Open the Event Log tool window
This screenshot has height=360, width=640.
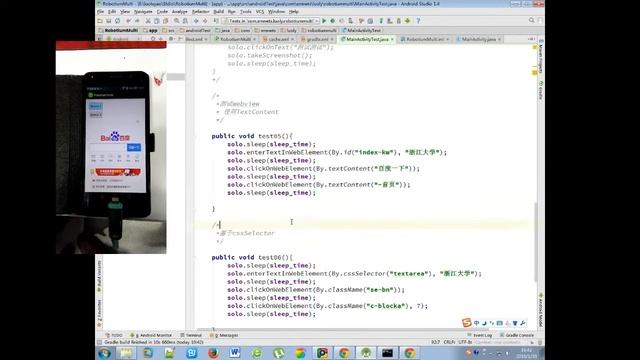[x=480, y=335]
